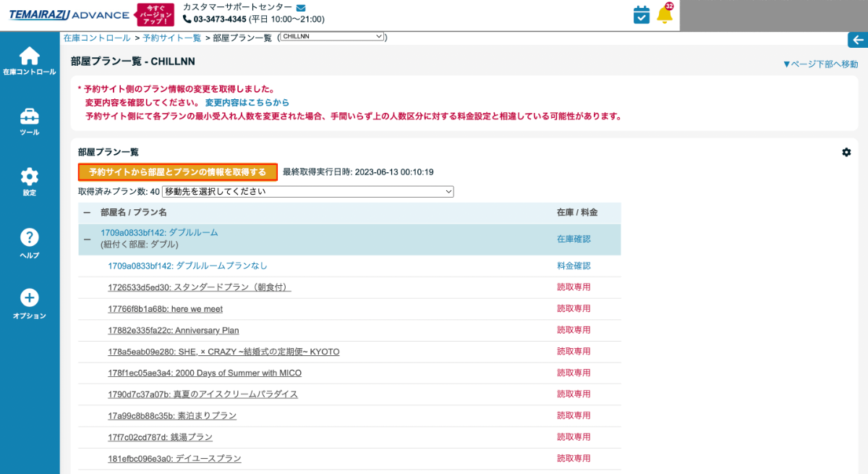Click the blue arrow tab at the top right edge
Image resolution: width=868 pixels, height=474 pixels.
858,41
